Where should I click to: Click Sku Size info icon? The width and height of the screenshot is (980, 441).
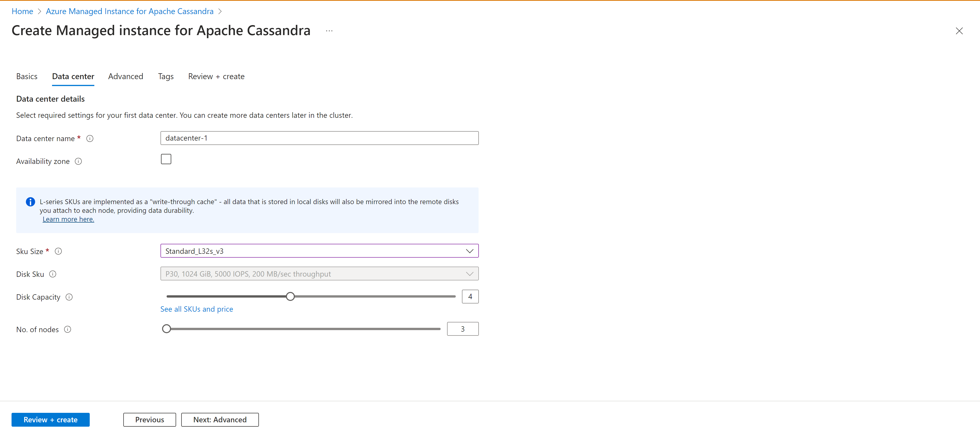[x=58, y=251]
